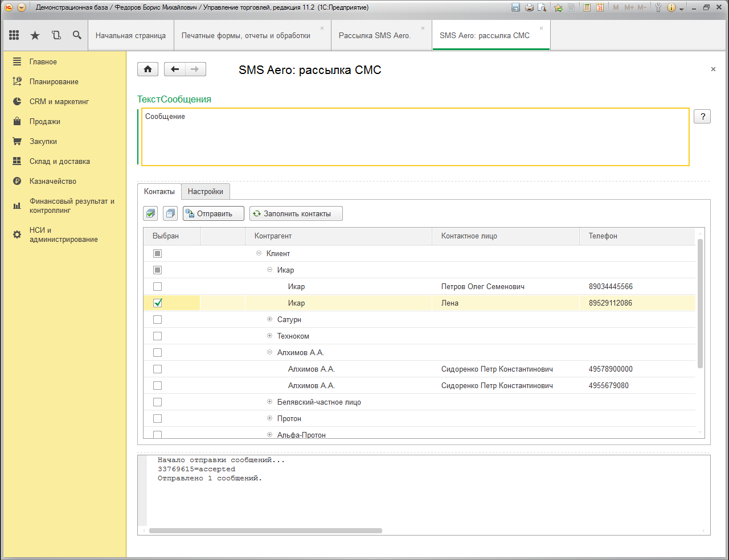Uncheck the Икар row with contact Лена
Image resolution: width=729 pixels, height=560 pixels.
pyautogui.click(x=158, y=303)
